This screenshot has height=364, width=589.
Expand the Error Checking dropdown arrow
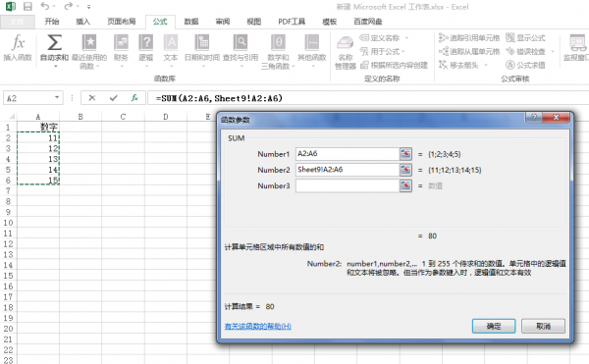tap(552, 51)
